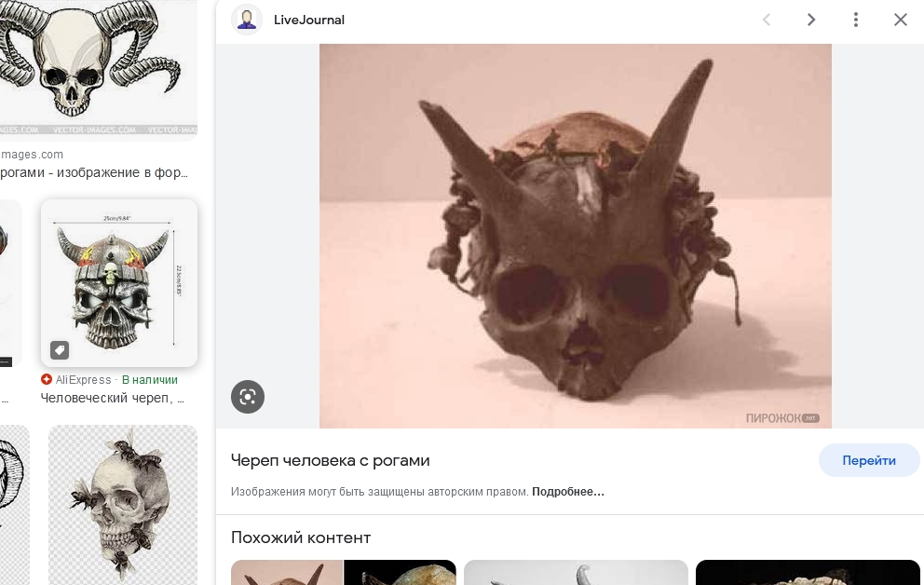This screenshot has width=924, height=585.
Task: Go to next image with right arrow
Action: (x=811, y=20)
